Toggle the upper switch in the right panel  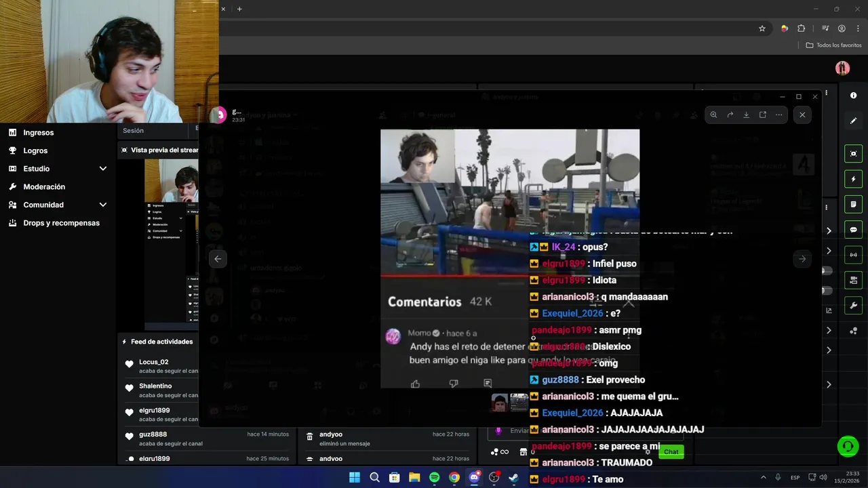827,271
